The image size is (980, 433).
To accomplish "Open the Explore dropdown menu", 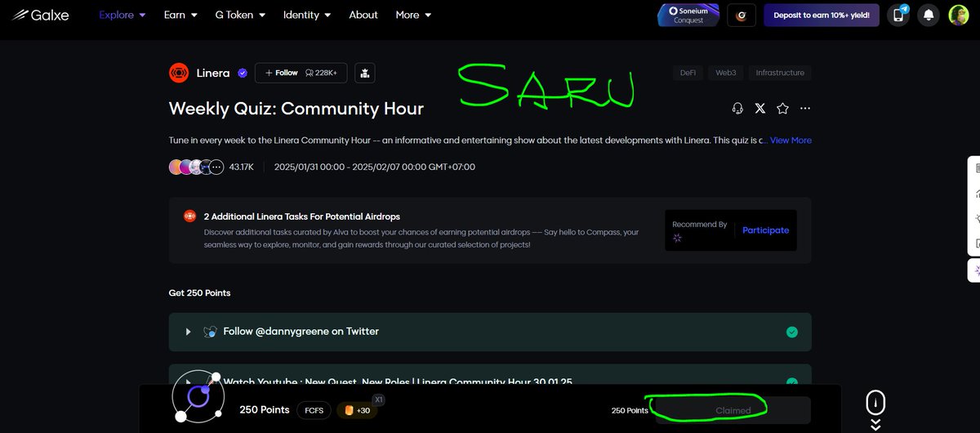I will (122, 15).
